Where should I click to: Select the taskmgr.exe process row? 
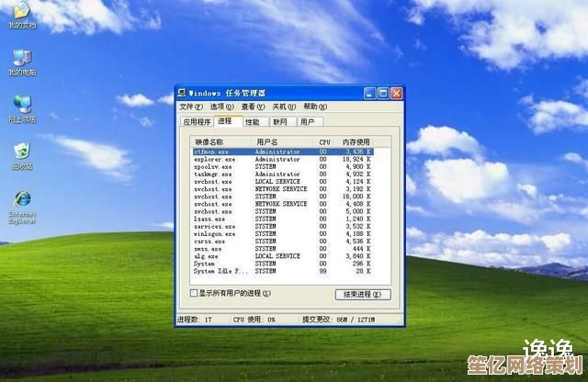[x=283, y=174]
